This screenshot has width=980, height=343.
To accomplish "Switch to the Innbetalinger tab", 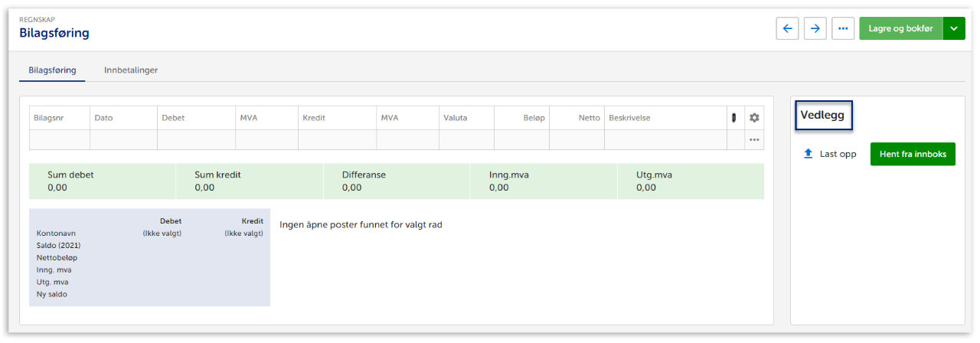I will pyautogui.click(x=131, y=70).
